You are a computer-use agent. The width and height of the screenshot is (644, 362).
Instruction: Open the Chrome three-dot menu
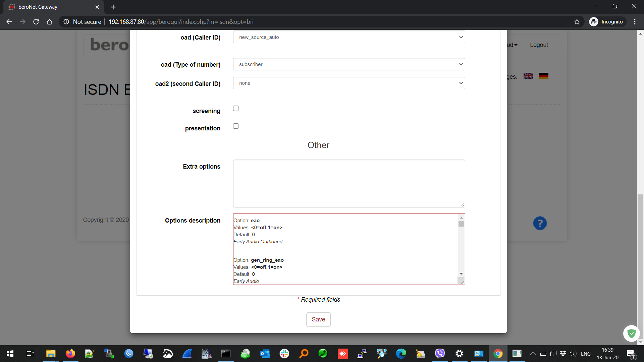[x=635, y=22]
